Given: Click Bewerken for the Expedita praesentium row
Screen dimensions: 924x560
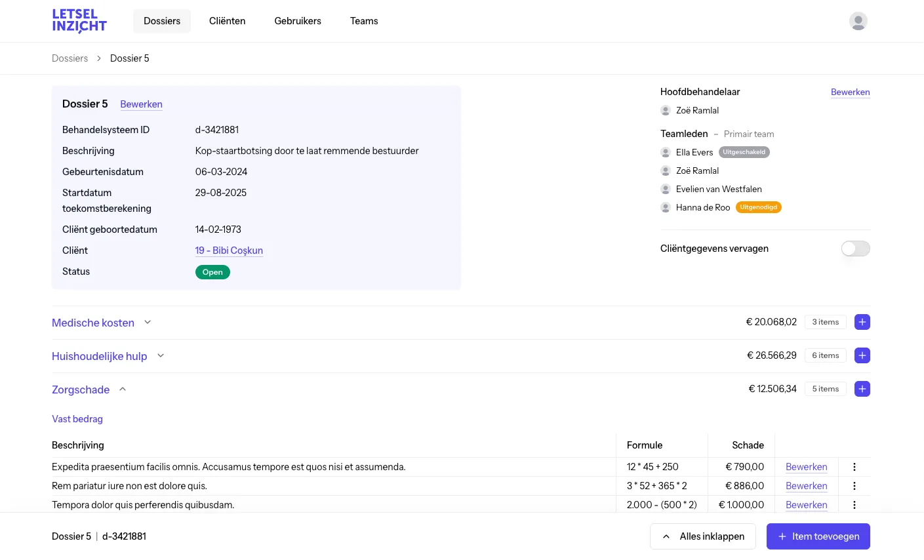Looking at the screenshot, I should [807, 467].
